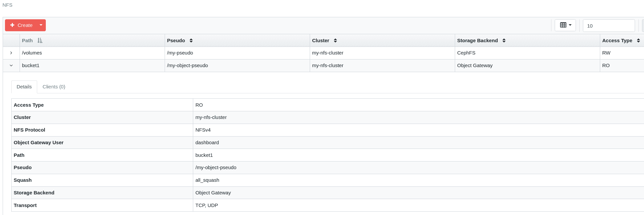Collapse the bucket1 row details chevron
Screen dimensions: 644x215
point(11,65)
